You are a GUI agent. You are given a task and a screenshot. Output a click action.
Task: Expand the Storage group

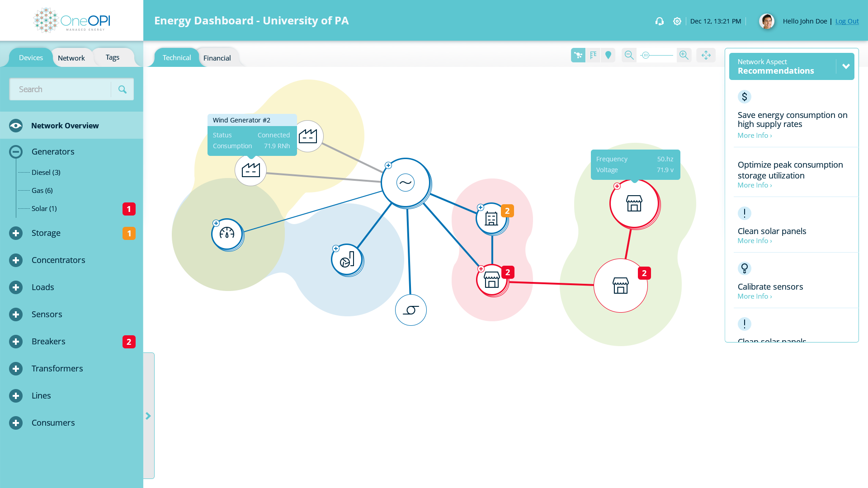(16, 233)
